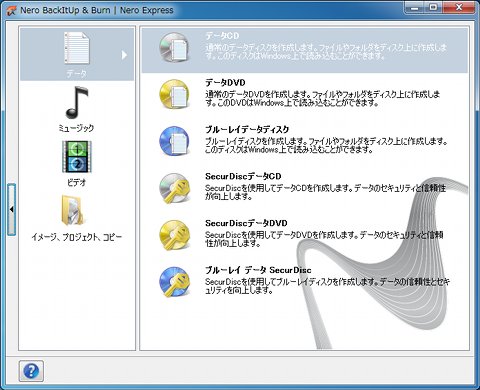This screenshot has width=480, height=390.
Task: Open the ミュージック music note category
Action: pyautogui.click(x=77, y=103)
